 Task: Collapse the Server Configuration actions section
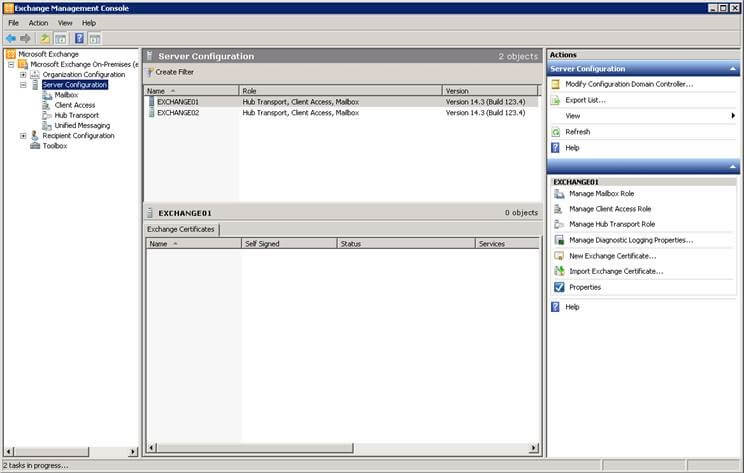(733, 69)
